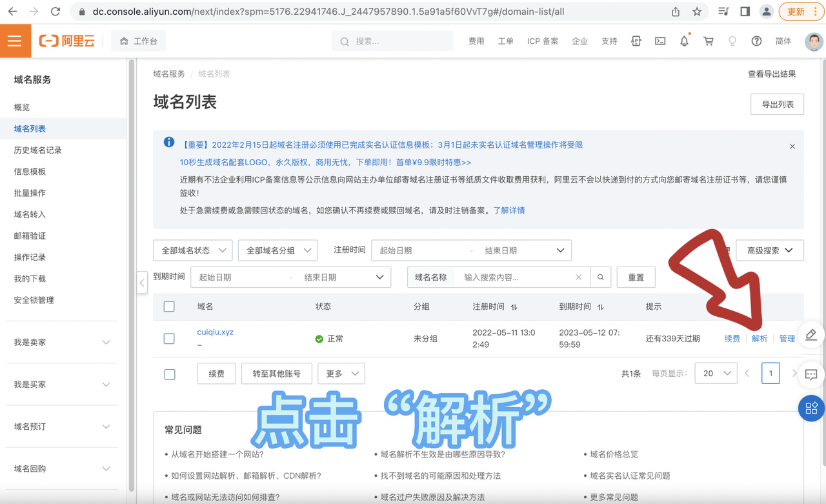Click the browser share icon
826x504 pixels.
[676, 12]
